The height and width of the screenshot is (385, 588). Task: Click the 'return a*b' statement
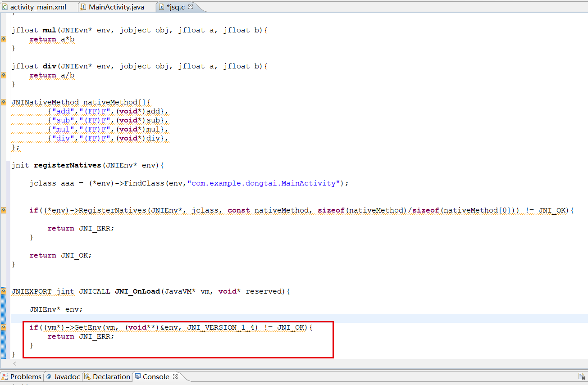click(52, 39)
